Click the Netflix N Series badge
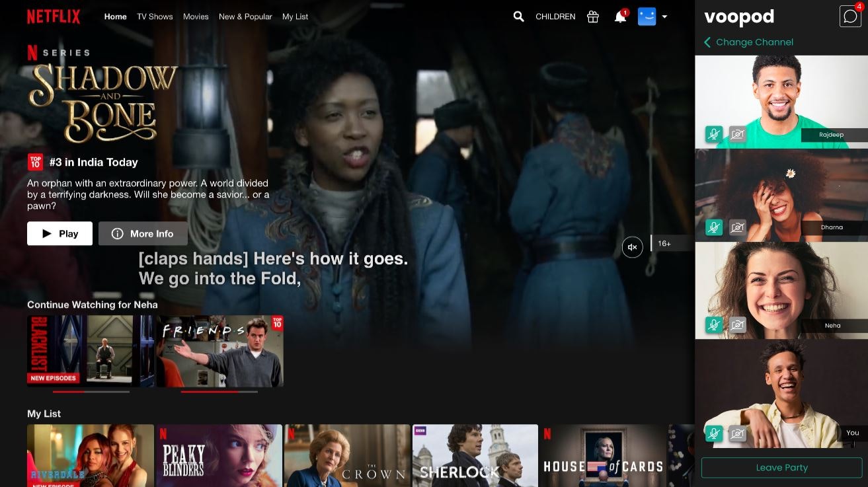The width and height of the screenshot is (868, 487). click(x=58, y=52)
